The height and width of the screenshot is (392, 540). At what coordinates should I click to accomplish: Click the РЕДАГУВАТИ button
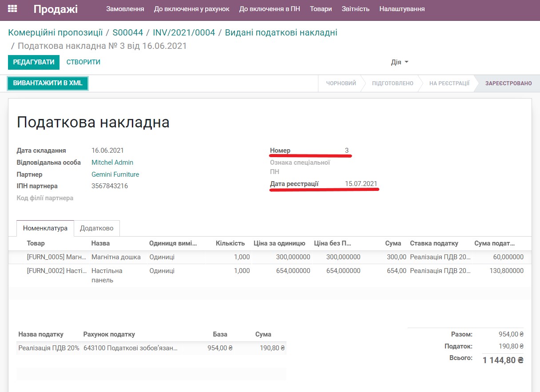pos(33,62)
